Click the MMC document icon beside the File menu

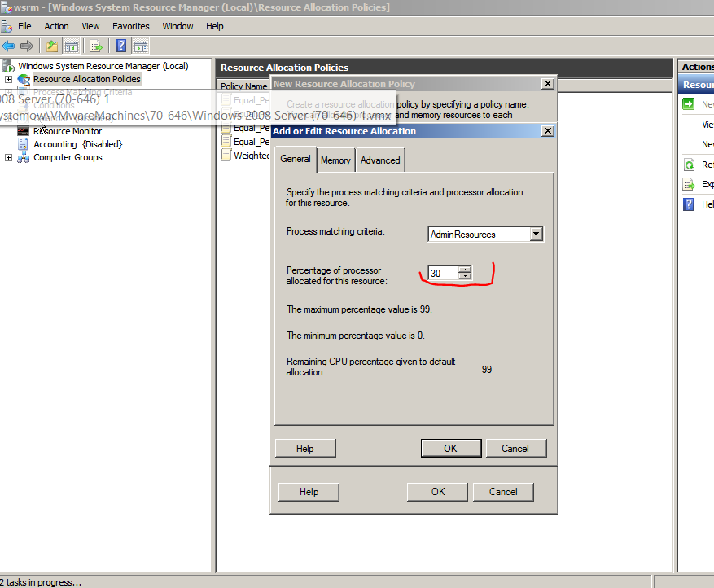click(7, 26)
